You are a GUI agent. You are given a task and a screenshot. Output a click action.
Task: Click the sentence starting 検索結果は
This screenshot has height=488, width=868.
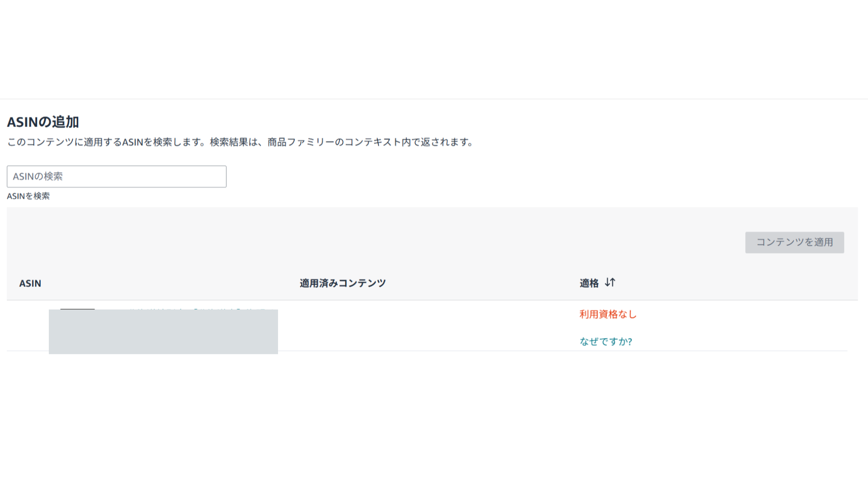[342, 142]
